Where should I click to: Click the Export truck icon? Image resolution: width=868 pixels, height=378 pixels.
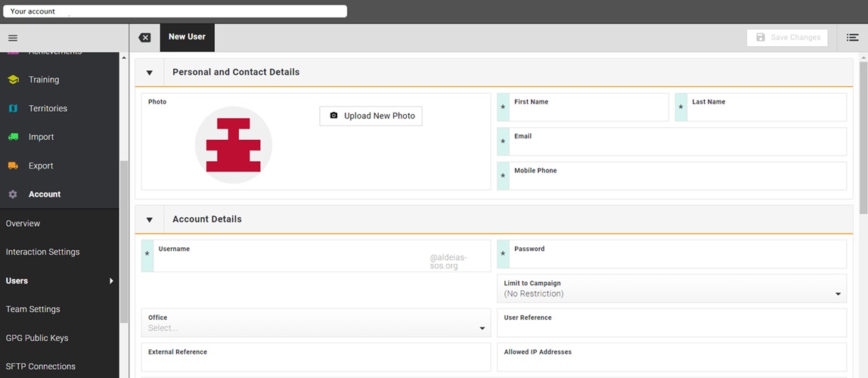click(x=14, y=166)
